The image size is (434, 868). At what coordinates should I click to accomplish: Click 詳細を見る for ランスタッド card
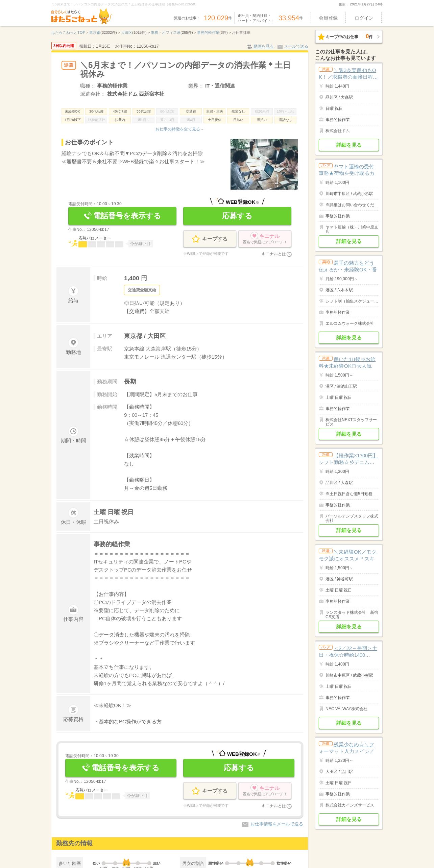click(349, 627)
